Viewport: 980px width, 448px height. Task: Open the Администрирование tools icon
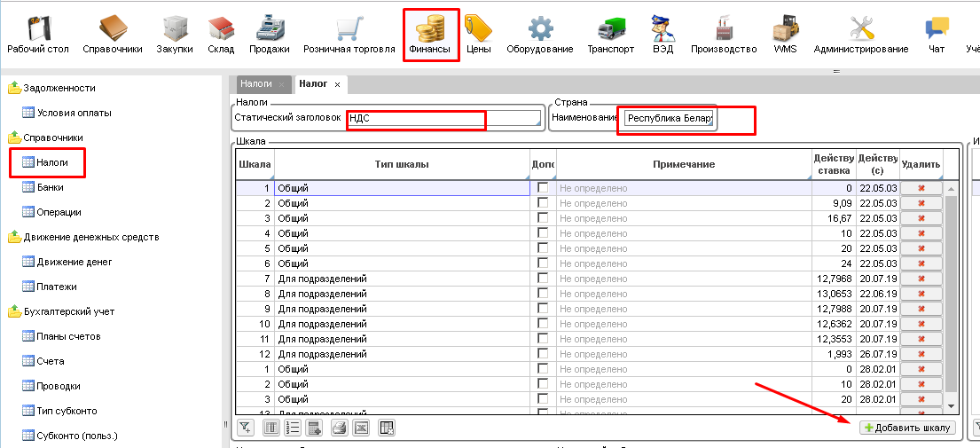click(860, 34)
